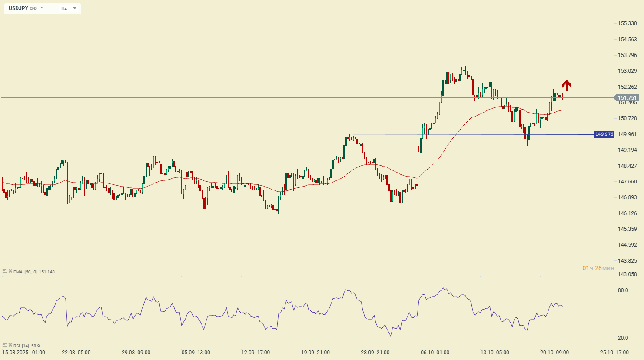This screenshot has width=644, height=360.
Task: Click the red up arrow marker on the chart
Action: click(566, 85)
